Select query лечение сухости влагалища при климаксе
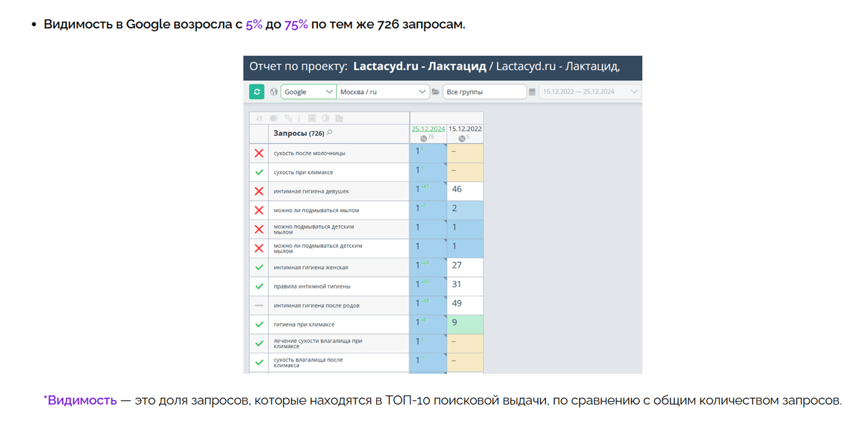This screenshot has width=868, height=429. click(x=318, y=343)
